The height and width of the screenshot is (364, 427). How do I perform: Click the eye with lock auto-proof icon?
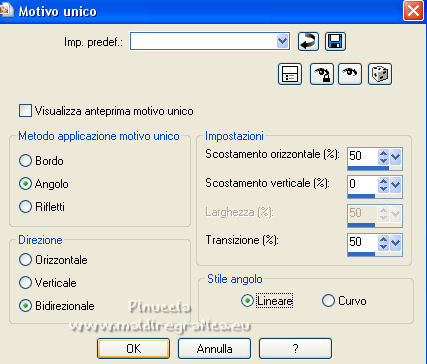click(x=322, y=74)
